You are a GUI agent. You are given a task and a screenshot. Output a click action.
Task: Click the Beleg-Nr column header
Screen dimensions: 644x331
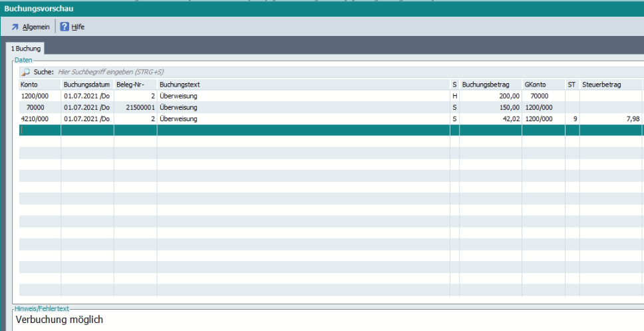(130, 85)
